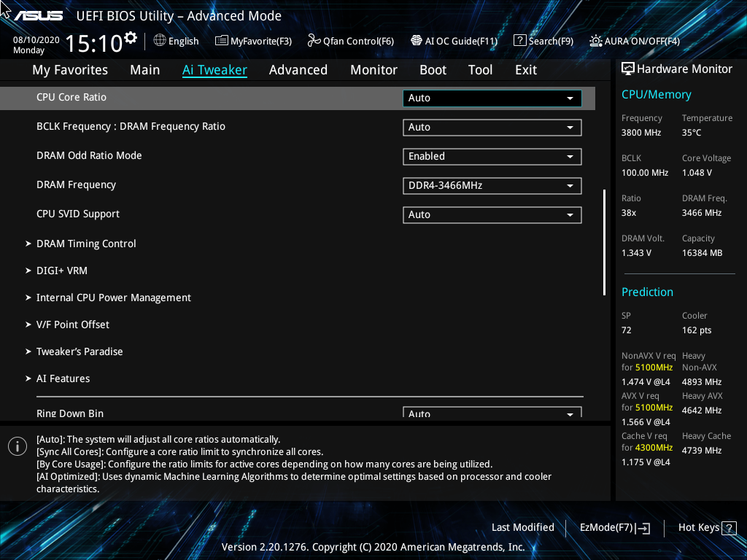Viewport: 747px width, 560px height.
Task: Click the 15:10 clock display
Action: pos(94,43)
